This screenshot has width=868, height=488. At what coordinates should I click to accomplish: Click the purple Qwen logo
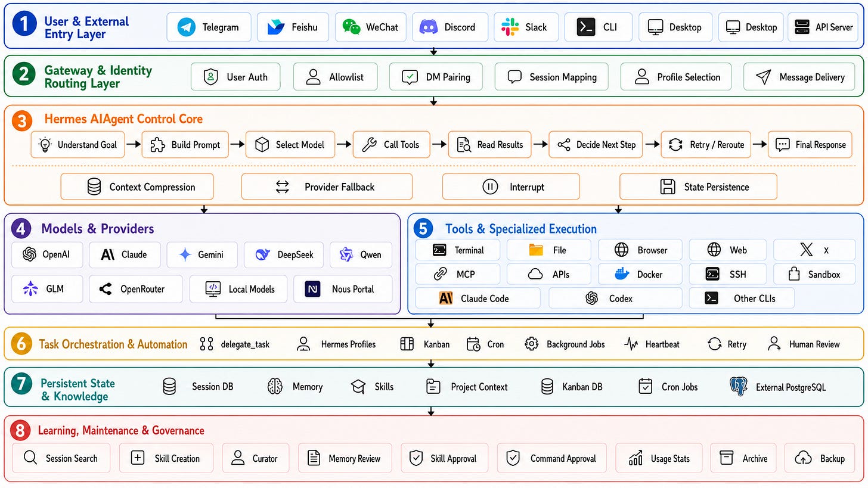(x=346, y=254)
